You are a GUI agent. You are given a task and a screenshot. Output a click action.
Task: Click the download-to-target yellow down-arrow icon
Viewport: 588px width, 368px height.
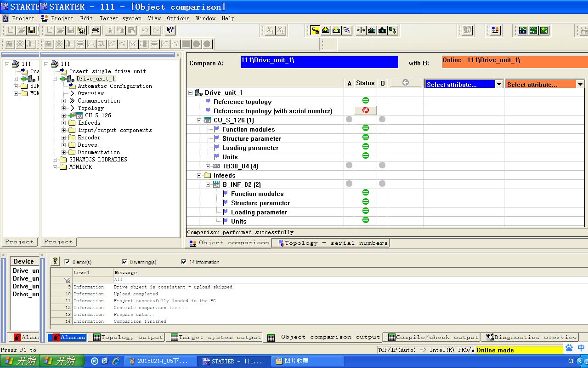click(326, 30)
